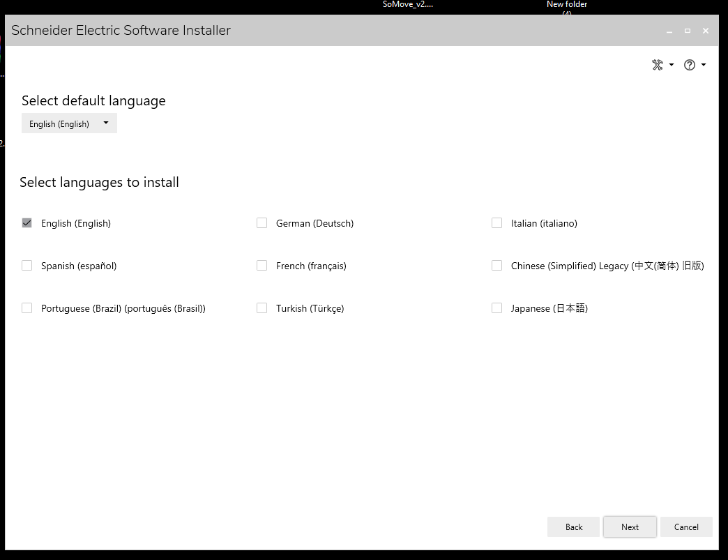Expand the arrow beside the help icon
This screenshot has width=728, height=560.
tap(704, 65)
